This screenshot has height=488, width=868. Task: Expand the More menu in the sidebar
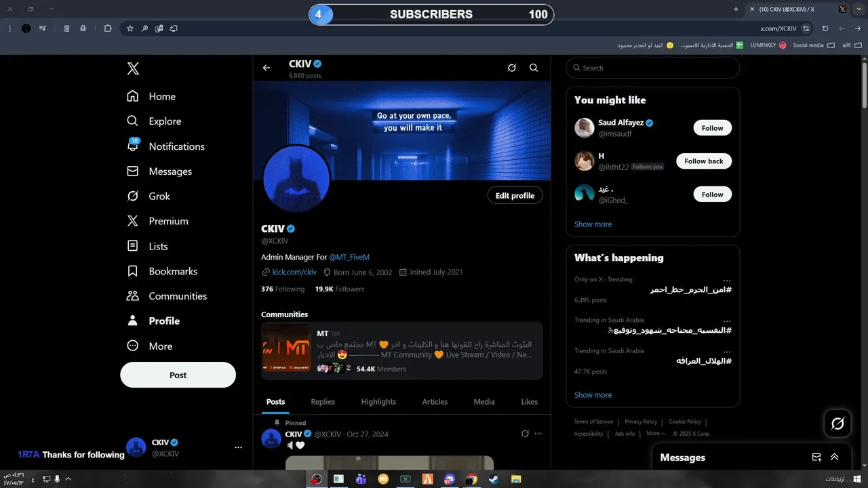(150, 346)
